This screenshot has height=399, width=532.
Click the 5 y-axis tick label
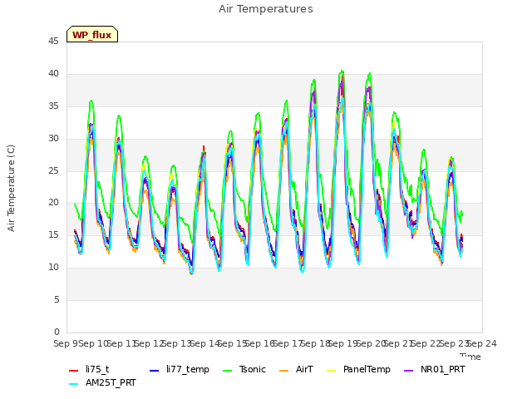(57, 299)
